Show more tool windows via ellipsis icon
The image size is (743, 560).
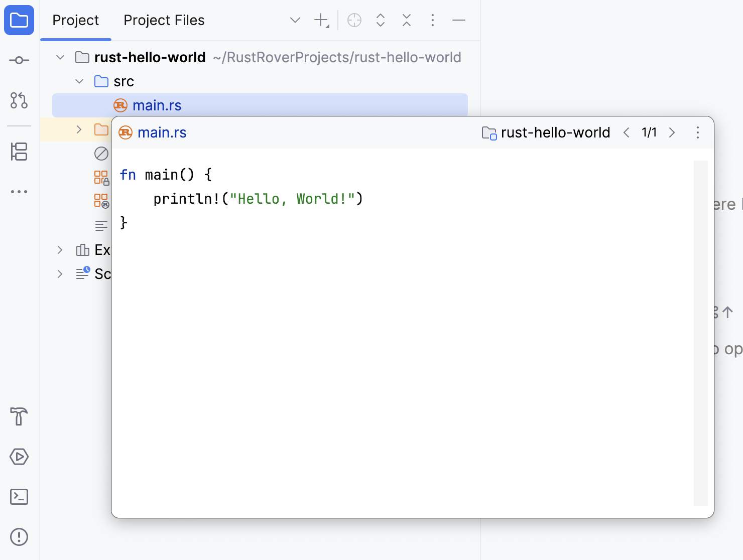click(x=19, y=191)
